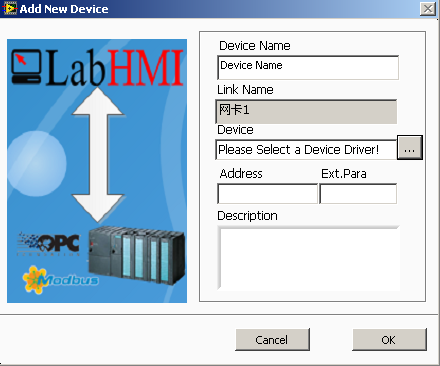This screenshot has width=440, height=366.
Task: Confirm with the OK button
Action: click(x=389, y=340)
